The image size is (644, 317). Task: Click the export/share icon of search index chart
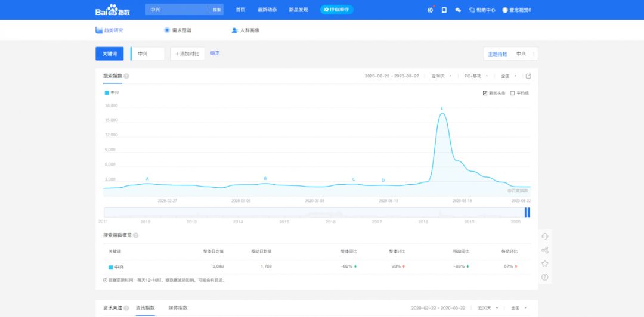528,76
